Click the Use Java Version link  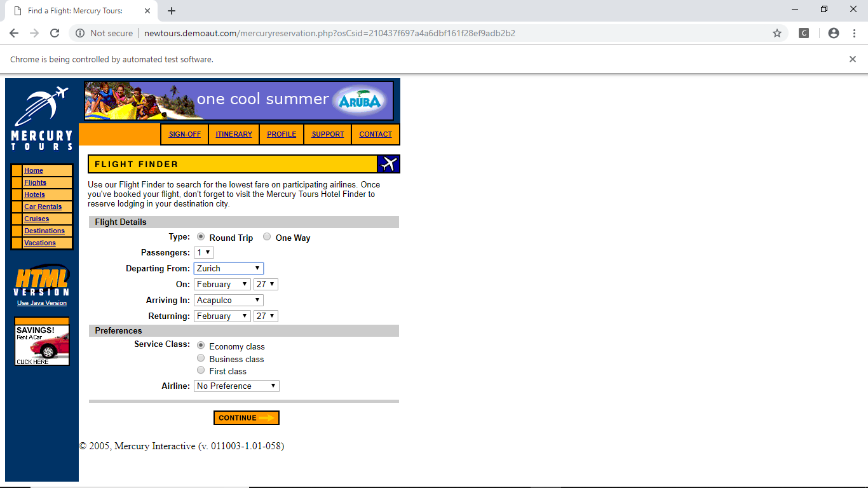pyautogui.click(x=42, y=303)
